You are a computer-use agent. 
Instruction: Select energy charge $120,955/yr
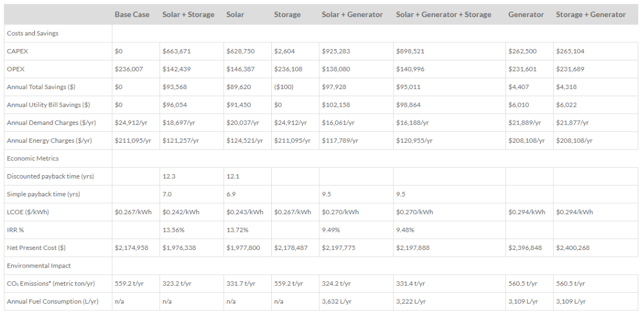pos(415,140)
